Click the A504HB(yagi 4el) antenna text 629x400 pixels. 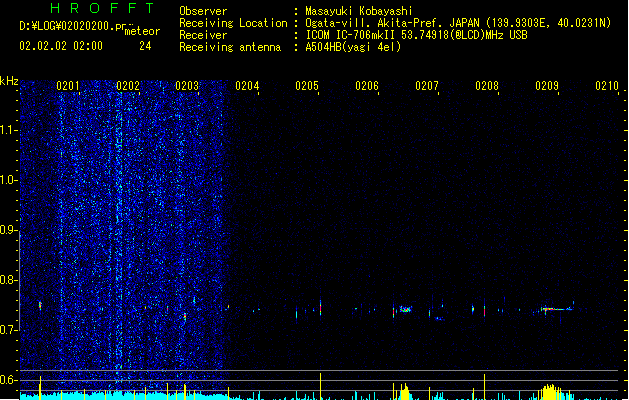(x=353, y=47)
